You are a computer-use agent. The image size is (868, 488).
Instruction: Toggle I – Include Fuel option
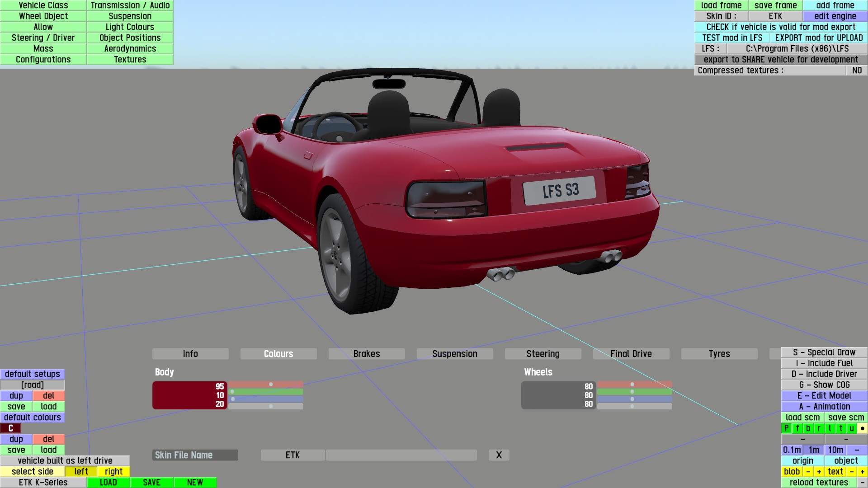824,363
